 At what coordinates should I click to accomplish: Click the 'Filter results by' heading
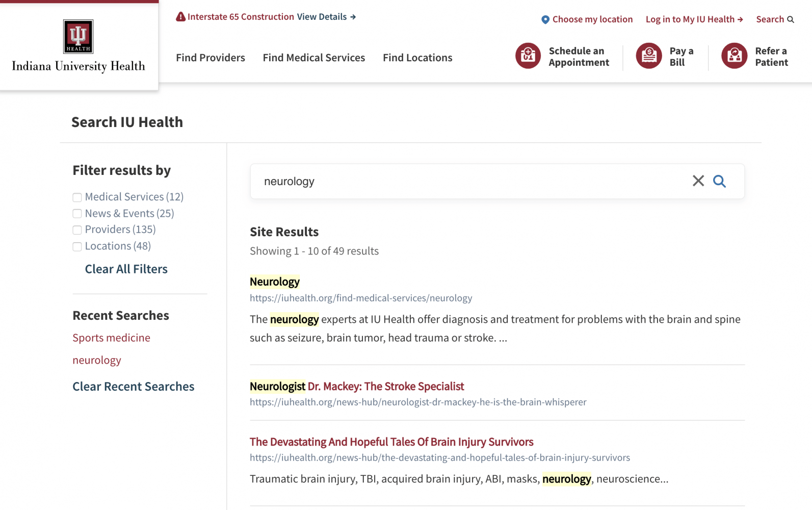[122, 170]
